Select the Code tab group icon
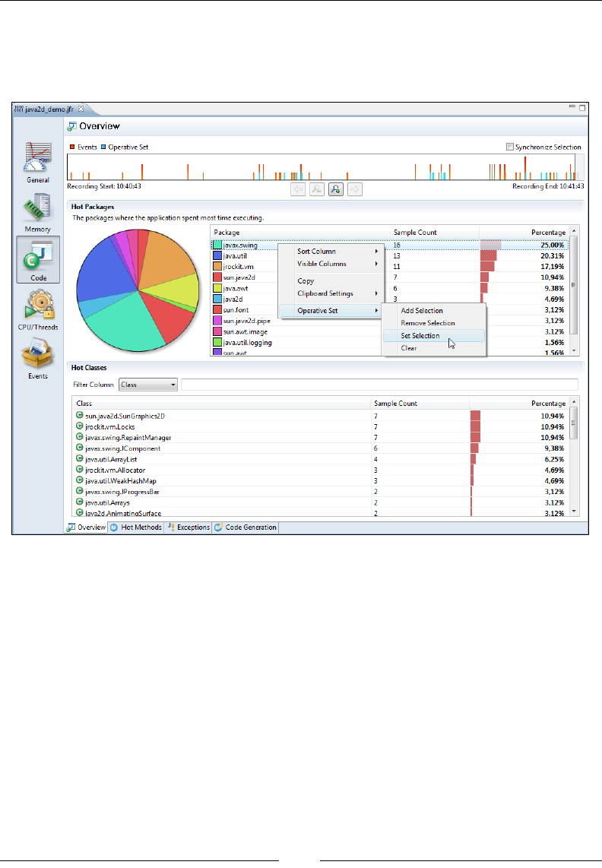The image size is (602, 868). coord(38,260)
